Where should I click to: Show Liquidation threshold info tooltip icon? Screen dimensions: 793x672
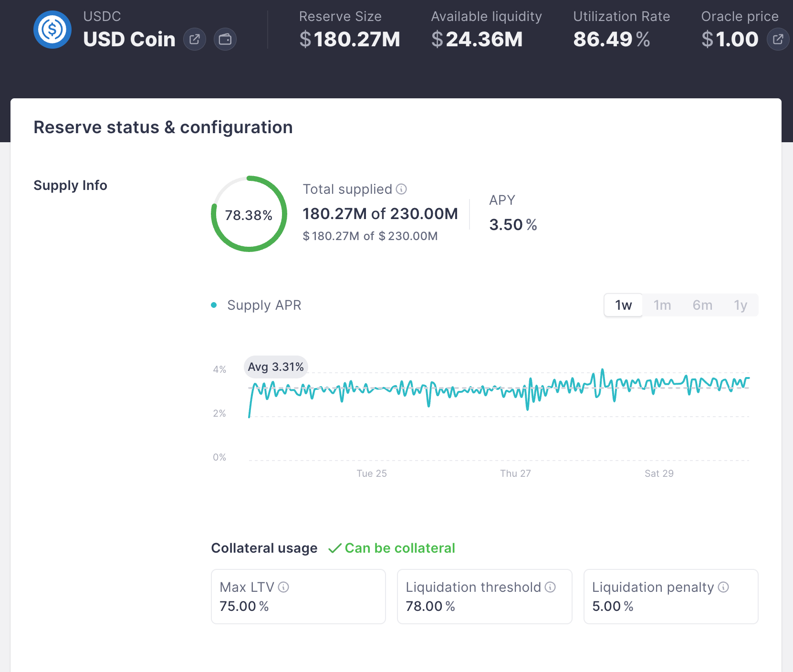point(550,587)
